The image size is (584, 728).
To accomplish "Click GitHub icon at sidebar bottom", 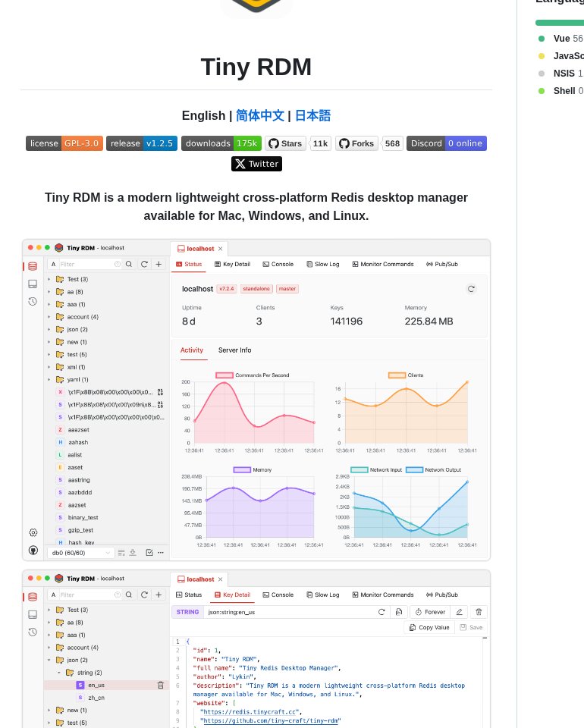I will click(33, 551).
